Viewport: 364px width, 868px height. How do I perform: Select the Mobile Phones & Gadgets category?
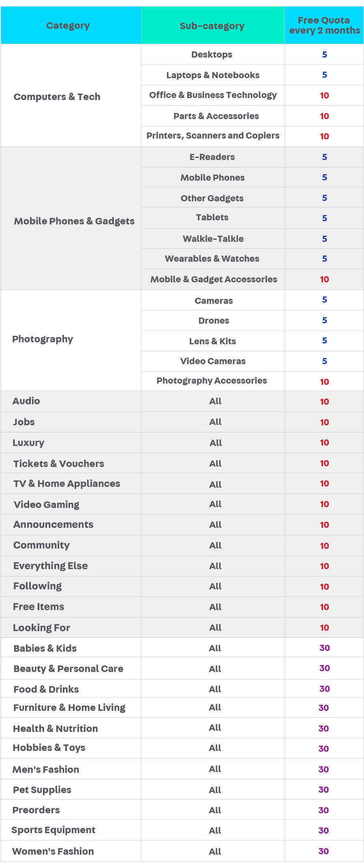tap(71, 218)
